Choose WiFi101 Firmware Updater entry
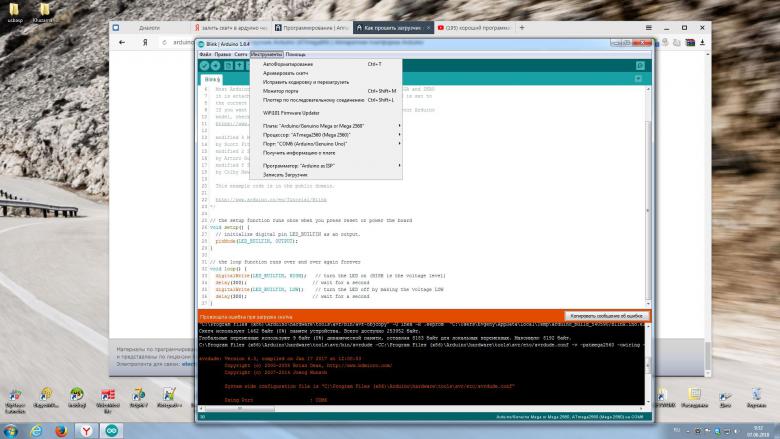Screen dimensions: 780x439 (325, 113)
